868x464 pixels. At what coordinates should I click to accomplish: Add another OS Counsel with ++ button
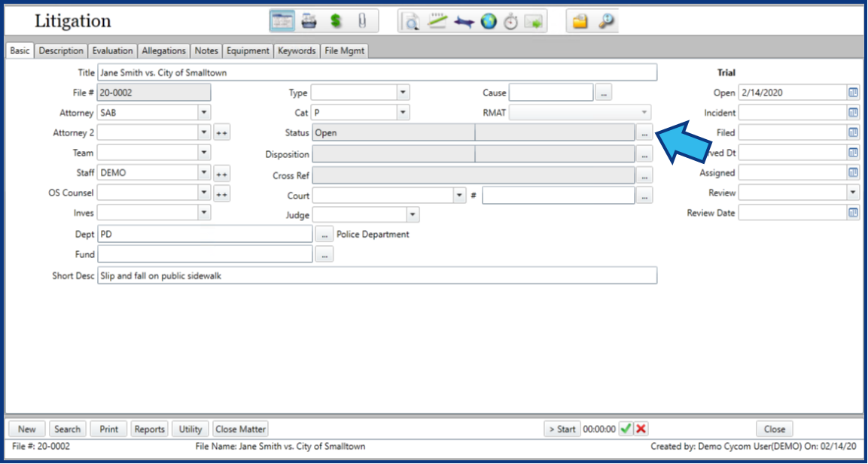coord(222,194)
